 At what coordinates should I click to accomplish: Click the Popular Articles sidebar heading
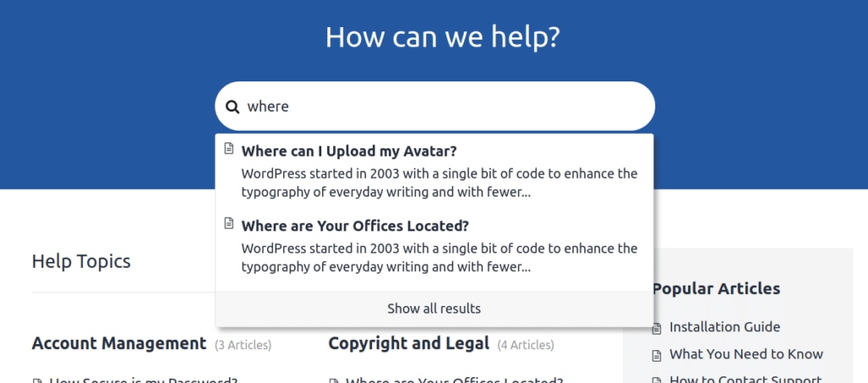coord(716,289)
